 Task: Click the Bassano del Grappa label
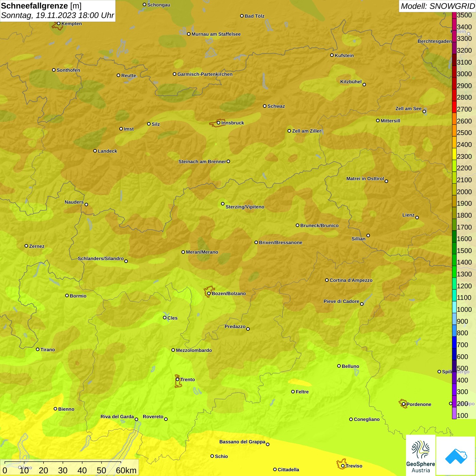click(x=242, y=442)
